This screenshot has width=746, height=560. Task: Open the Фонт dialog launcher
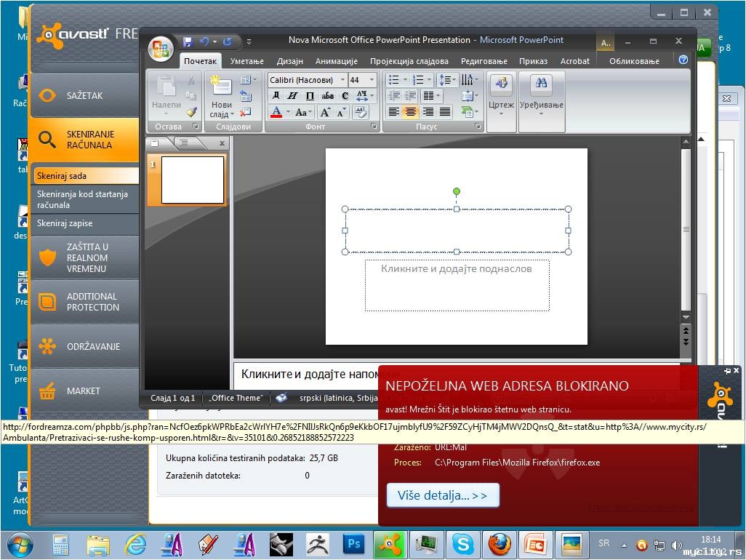tap(374, 126)
